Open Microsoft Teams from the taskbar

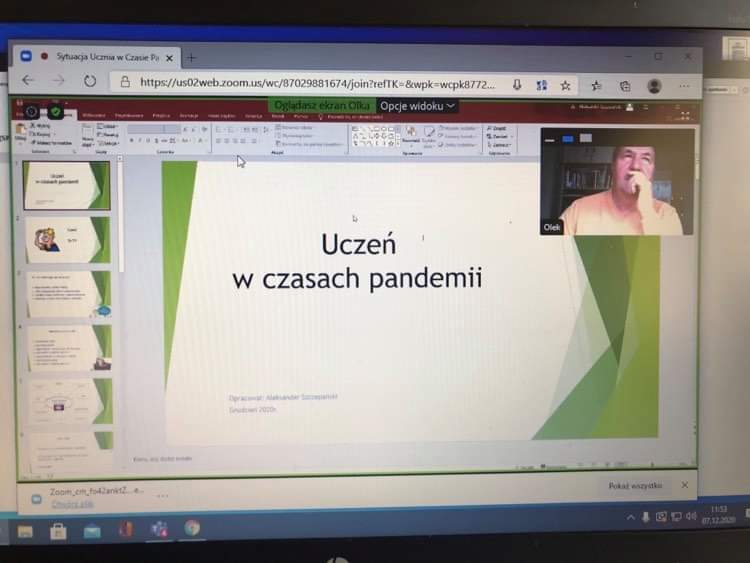158,529
